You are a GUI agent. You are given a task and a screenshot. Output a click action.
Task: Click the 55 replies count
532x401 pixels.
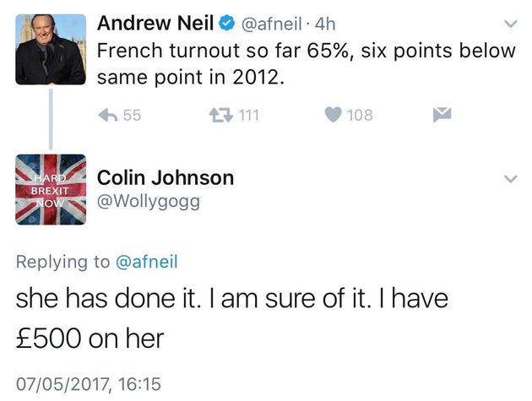132,116
